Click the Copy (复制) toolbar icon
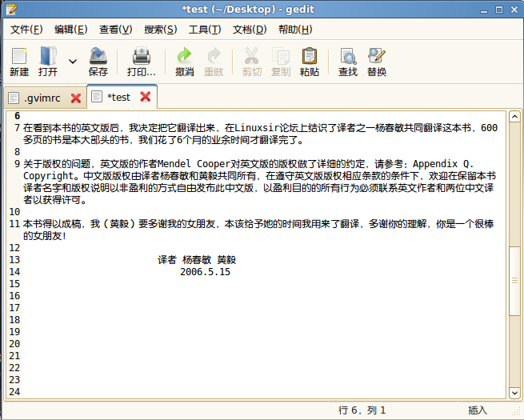This screenshot has height=420, width=524. point(281,56)
